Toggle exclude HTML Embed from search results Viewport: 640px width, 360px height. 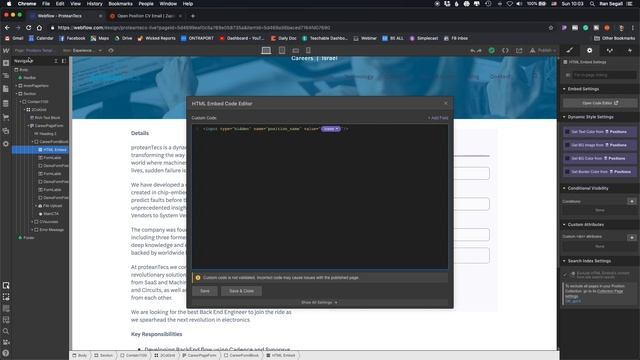(x=566, y=274)
